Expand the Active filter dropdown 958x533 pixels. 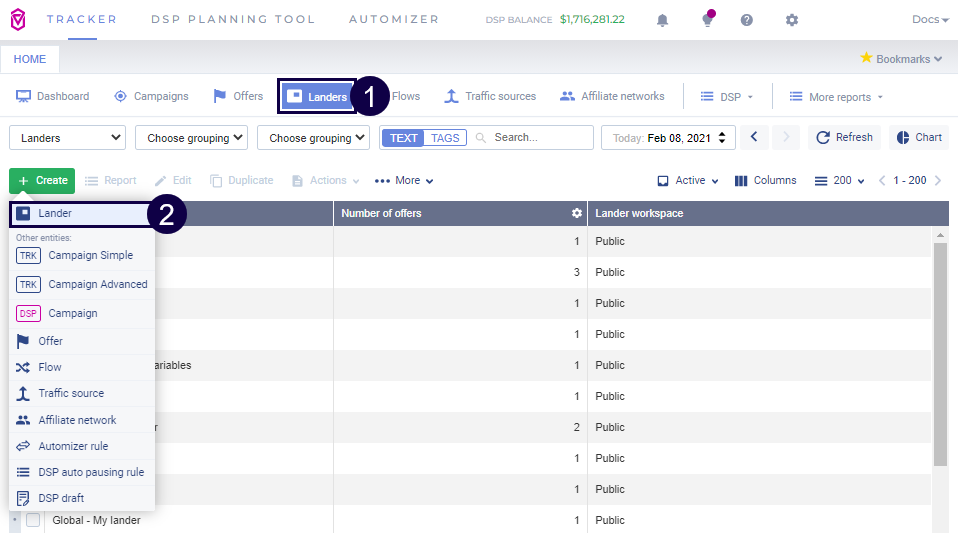tap(688, 181)
